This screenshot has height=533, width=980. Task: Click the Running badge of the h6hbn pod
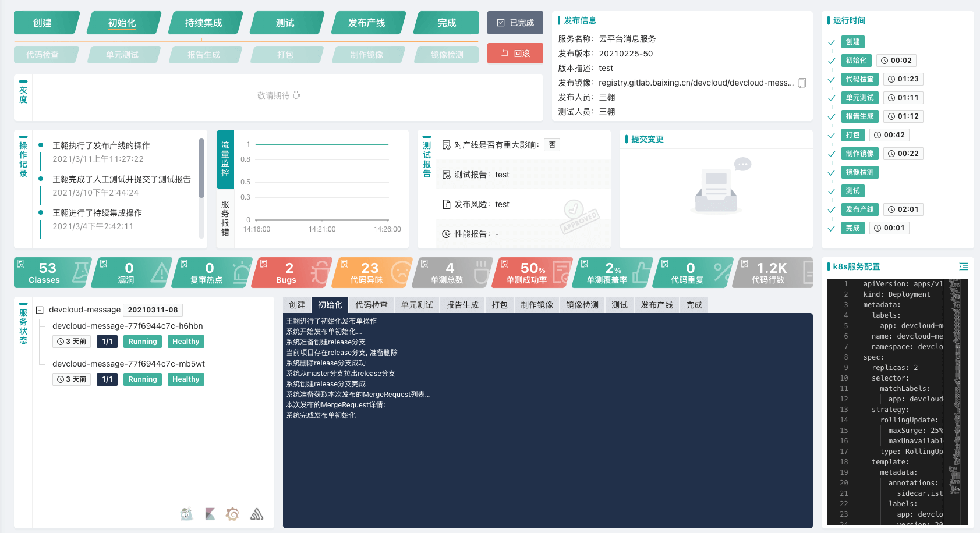pyautogui.click(x=143, y=342)
